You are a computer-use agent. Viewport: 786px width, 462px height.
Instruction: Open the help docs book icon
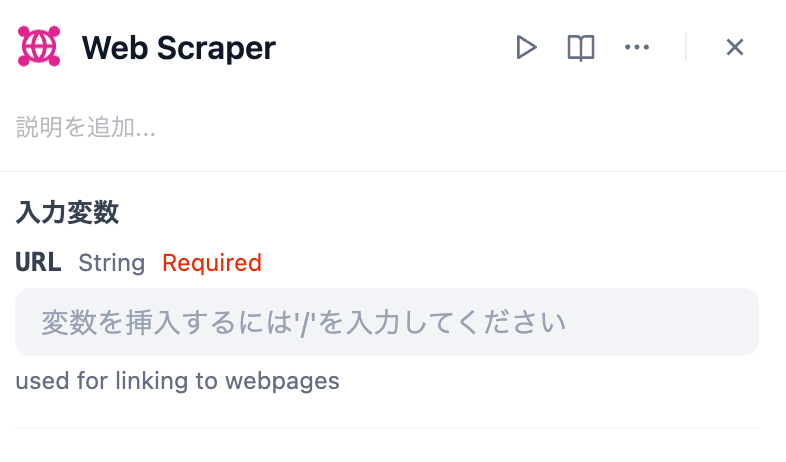pyautogui.click(x=581, y=47)
